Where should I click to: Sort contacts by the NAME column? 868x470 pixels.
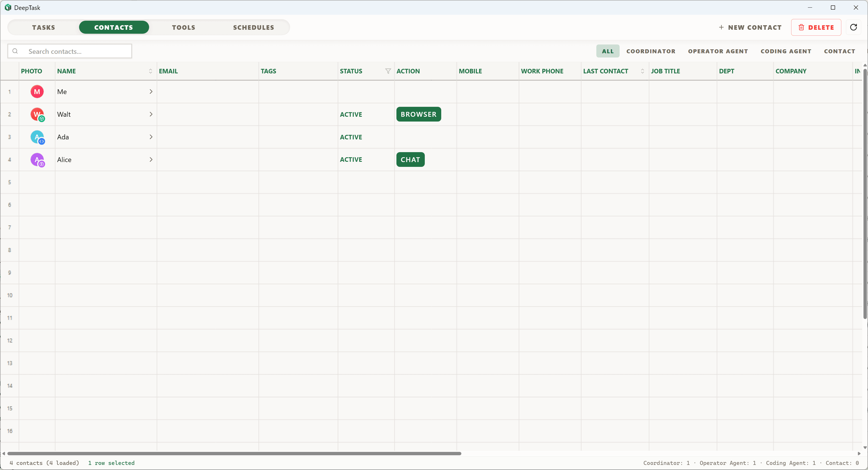(x=151, y=71)
